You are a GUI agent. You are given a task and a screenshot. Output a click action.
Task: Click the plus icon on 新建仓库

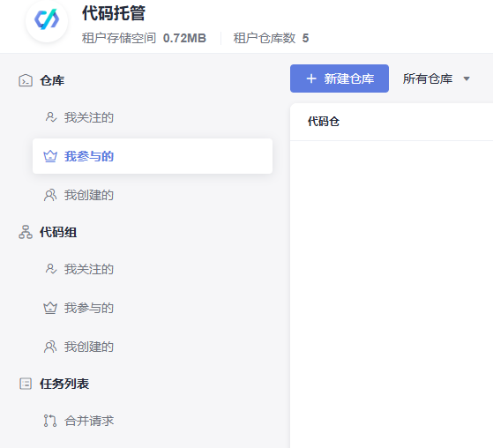pos(311,78)
